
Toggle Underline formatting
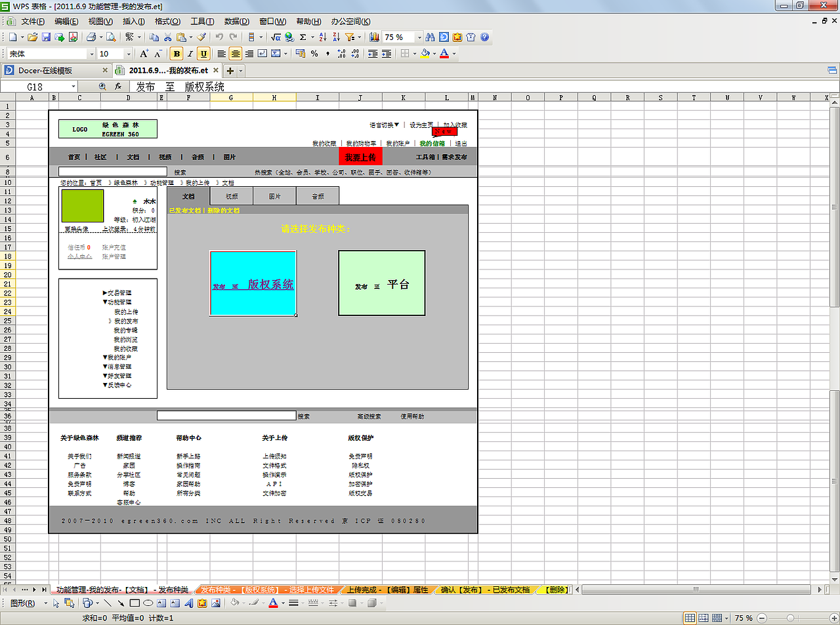tap(203, 54)
